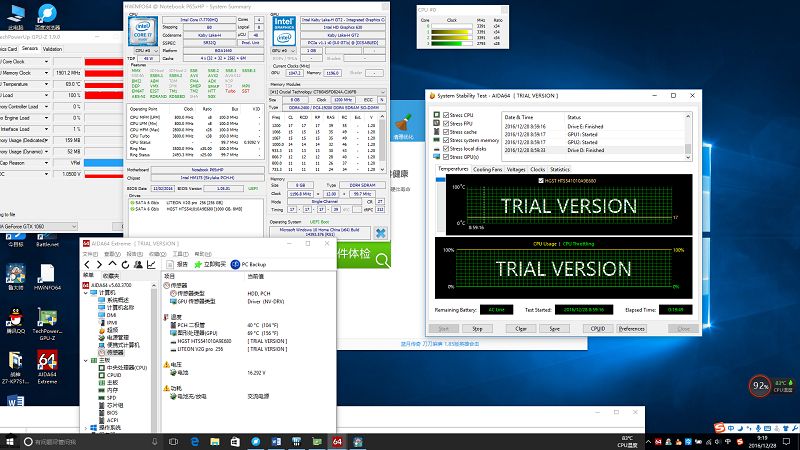Click Save in System Stability Test

click(x=555, y=329)
